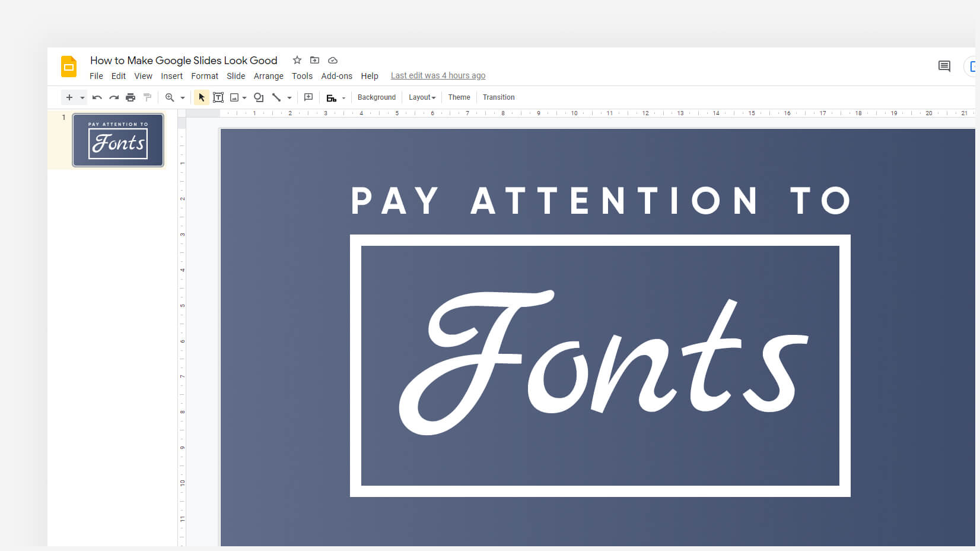The width and height of the screenshot is (980, 551).
Task: Open the Layout dropdown
Action: tap(422, 97)
